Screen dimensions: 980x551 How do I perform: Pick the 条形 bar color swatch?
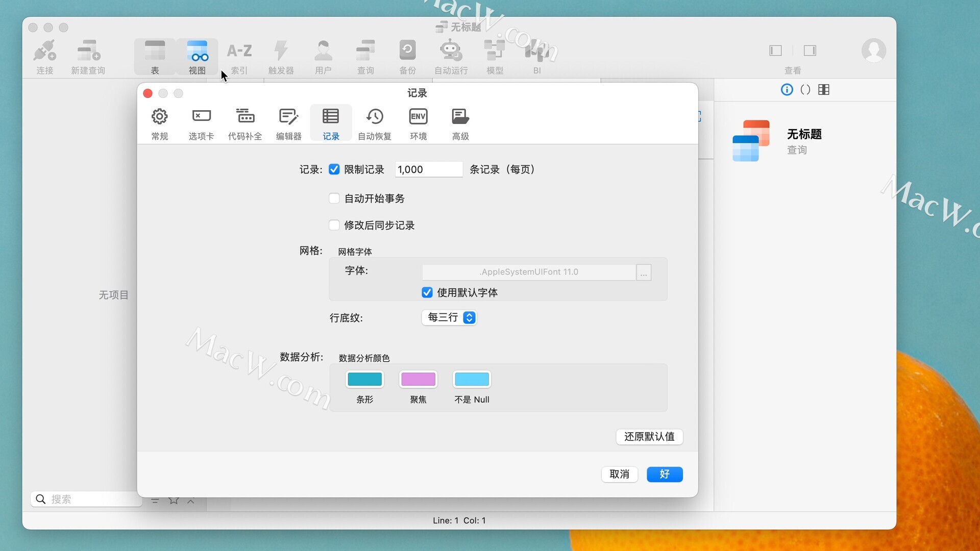364,379
